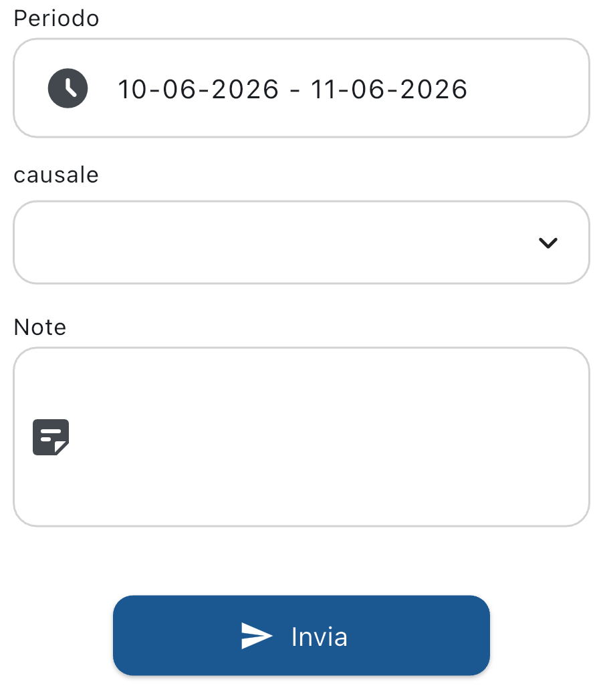Click the Periodo label
Image resolution: width=599 pixels, height=700 pixels.
[x=56, y=19]
